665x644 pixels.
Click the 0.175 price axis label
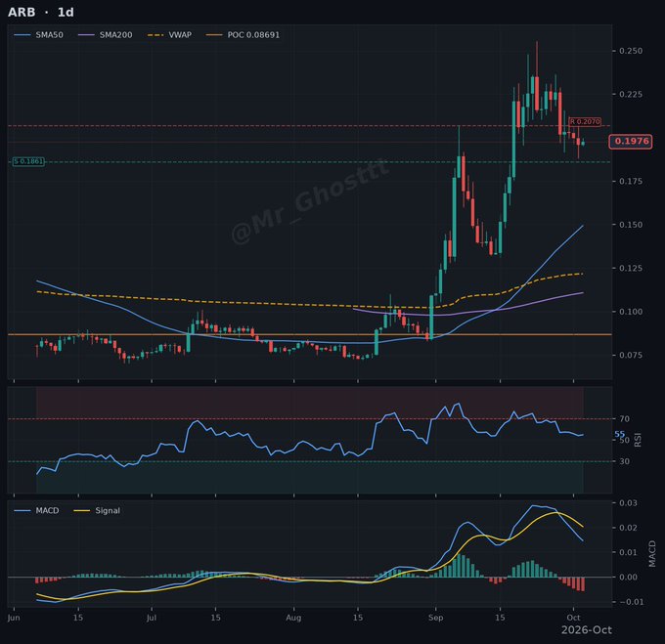630,182
